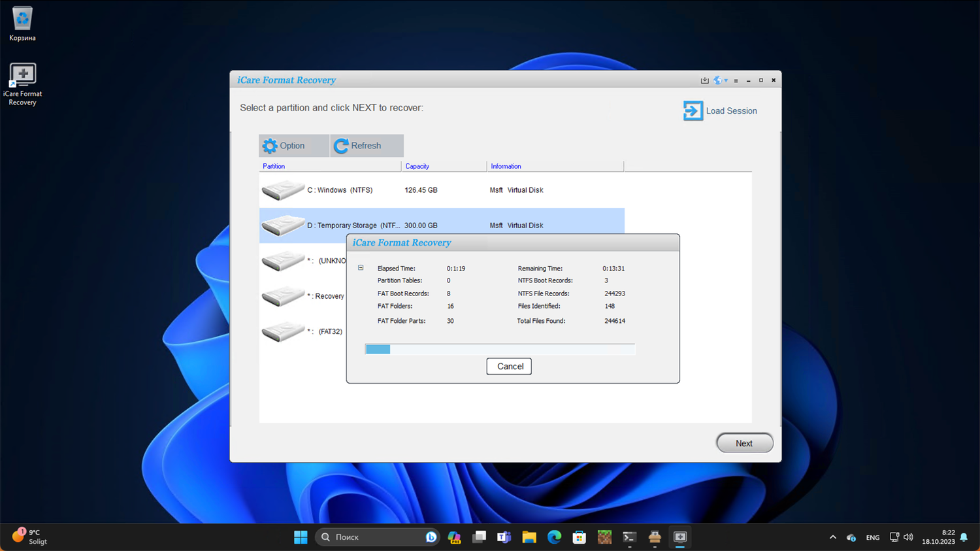This screenshot has width=980, height=551.
Task: Open Task View from the taskbar
Action: point(479,537)
